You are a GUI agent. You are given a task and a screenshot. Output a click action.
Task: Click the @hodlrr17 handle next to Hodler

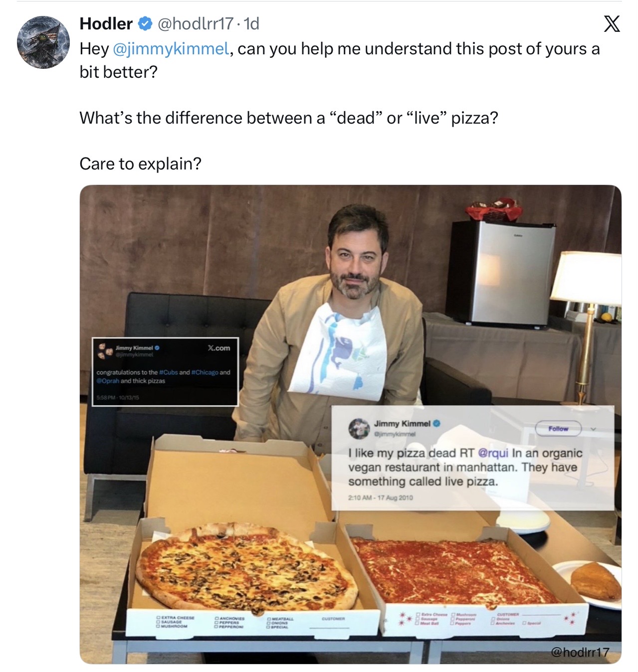coord(196,23)
